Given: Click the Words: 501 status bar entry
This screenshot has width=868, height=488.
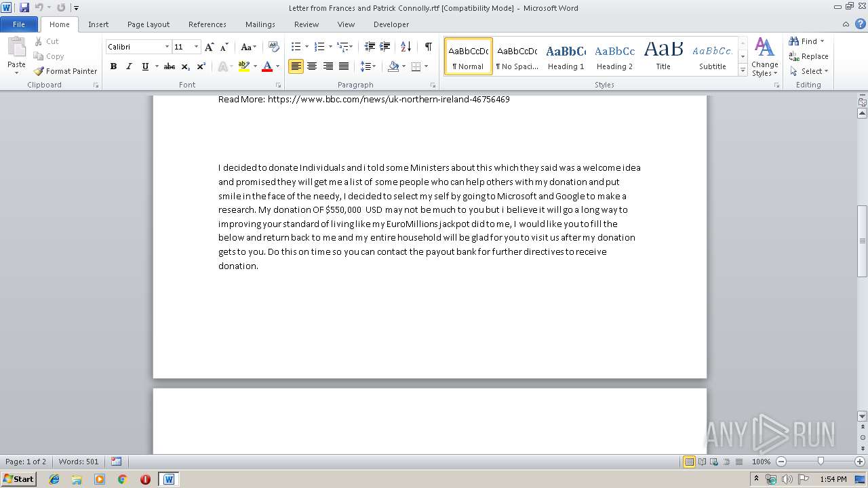Looking at the screenshot, I should (79, 462).
